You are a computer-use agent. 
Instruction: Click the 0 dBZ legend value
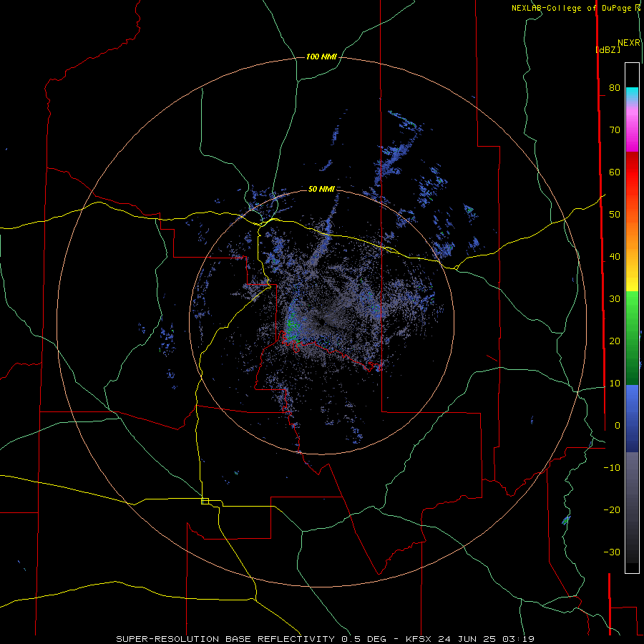click(x=617, y=426)
